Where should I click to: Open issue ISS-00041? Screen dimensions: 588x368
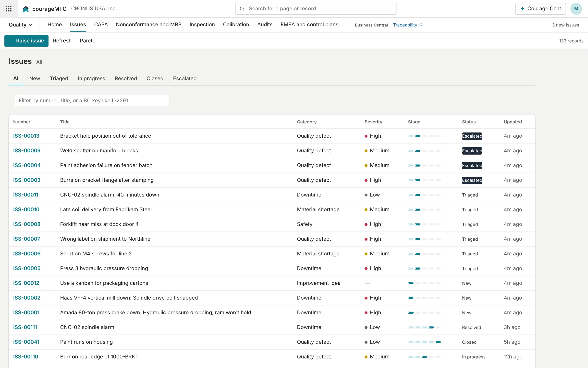26,342
